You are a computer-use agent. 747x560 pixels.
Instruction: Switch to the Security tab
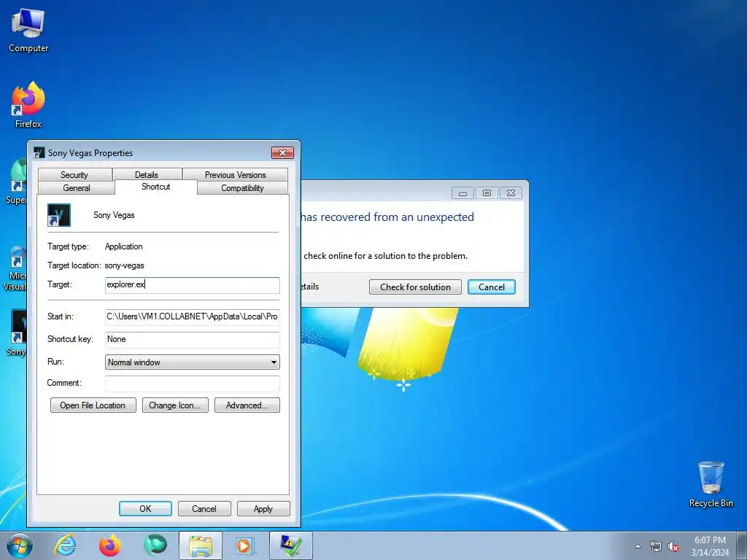(74, 174)
